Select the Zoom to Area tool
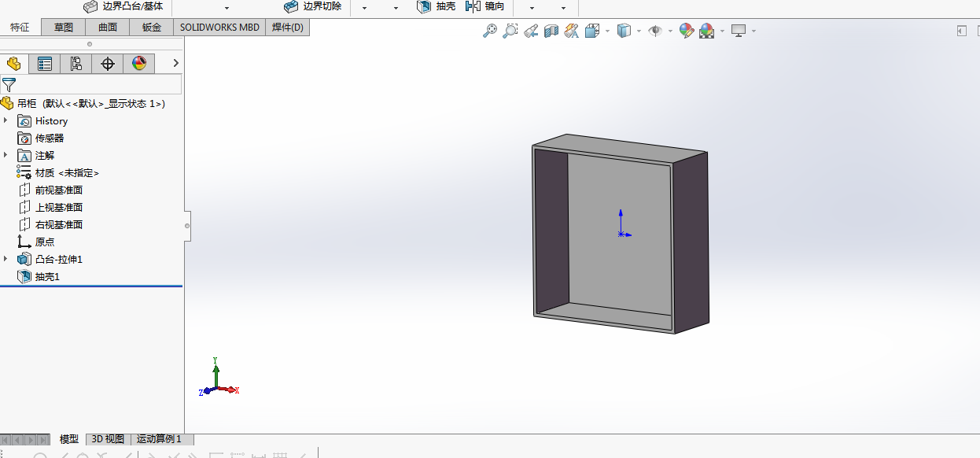Viewport: 980px width, 458px height. point(510,31)
